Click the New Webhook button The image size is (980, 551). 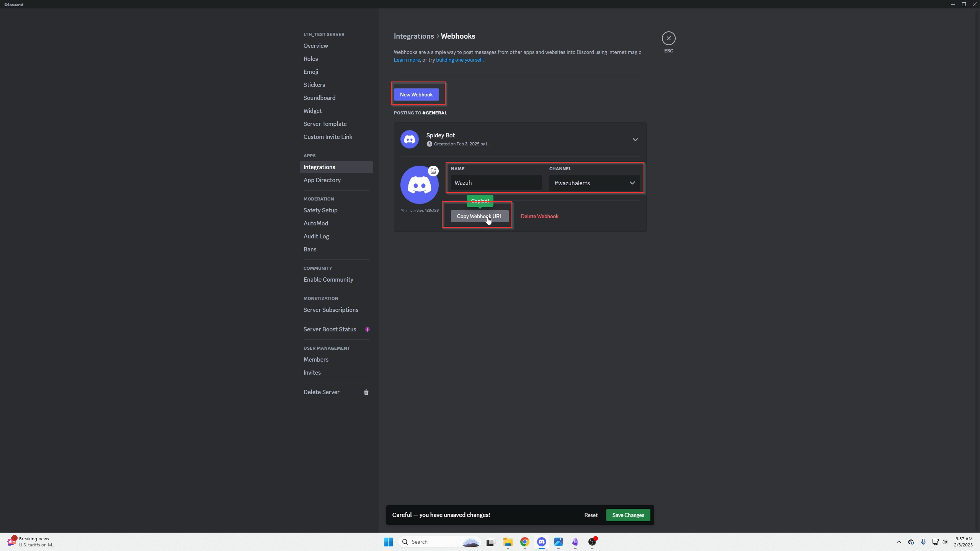tap(416, 94)
